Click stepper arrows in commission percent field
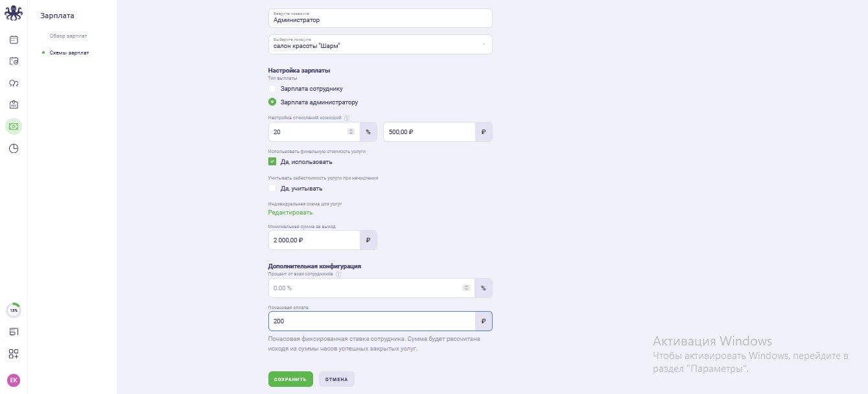The height and width of the screenshot is (394, 868). [x=351, y=132]
